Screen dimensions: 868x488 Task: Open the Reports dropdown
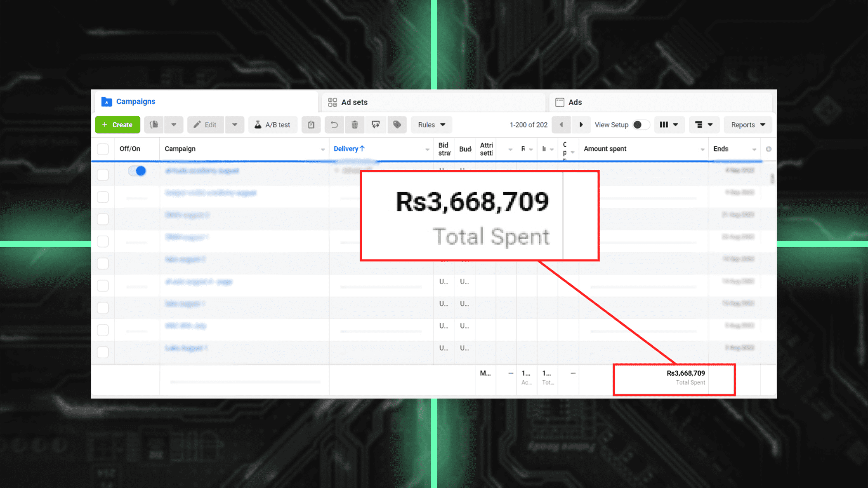[x=748, y=125]
